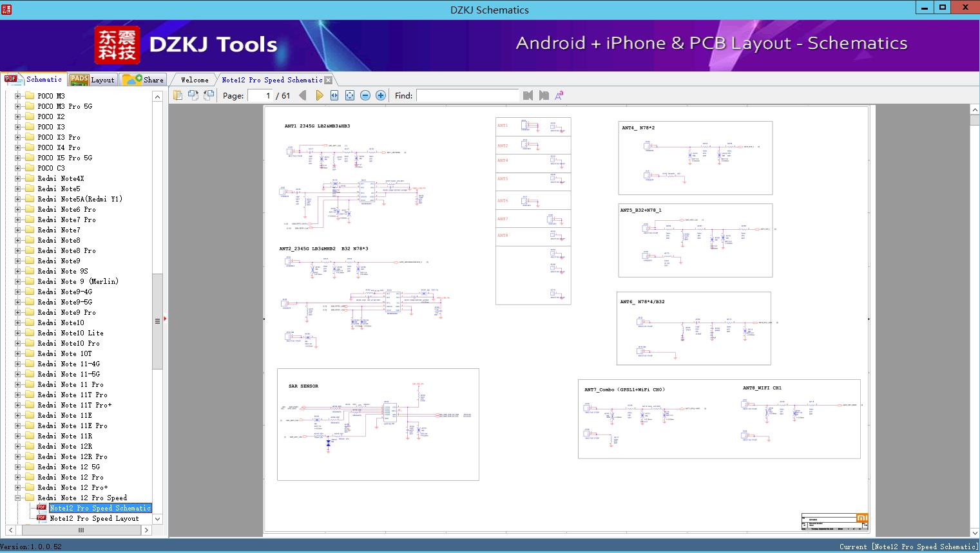Viewport: 980px width, 553px height.
Task: Switch to the Schematic tab
Action: (34, 79)
